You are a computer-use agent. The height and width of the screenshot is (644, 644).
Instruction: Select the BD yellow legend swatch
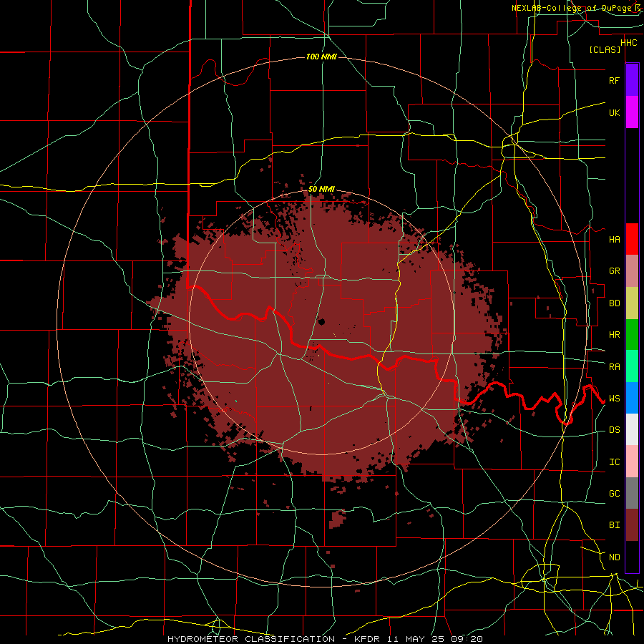click(632, 303)
